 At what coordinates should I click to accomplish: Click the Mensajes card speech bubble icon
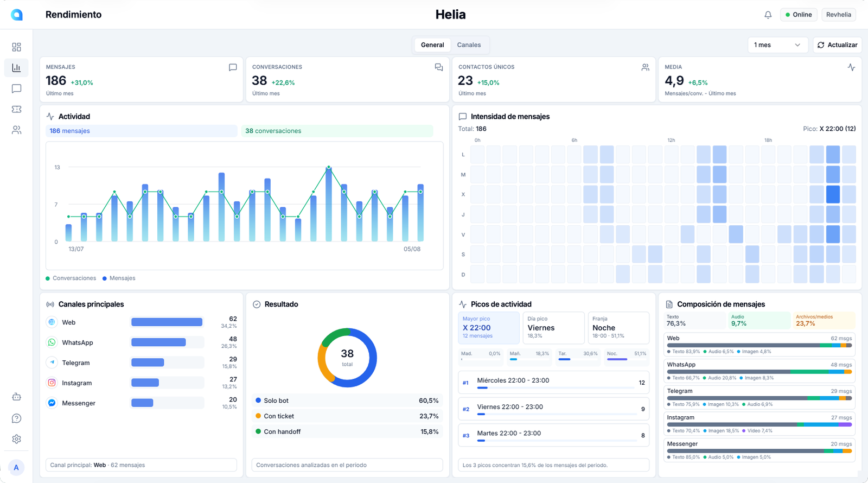point(233,67)
